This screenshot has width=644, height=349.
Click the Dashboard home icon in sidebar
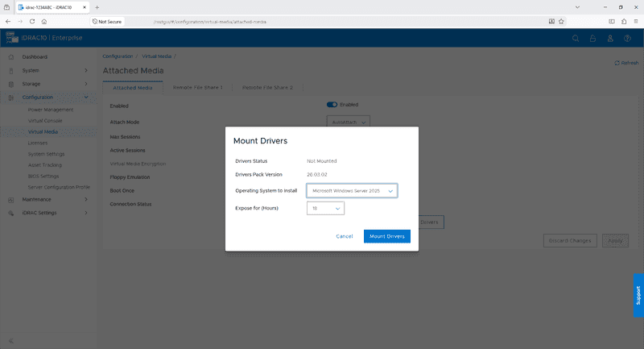pos(11,57)
